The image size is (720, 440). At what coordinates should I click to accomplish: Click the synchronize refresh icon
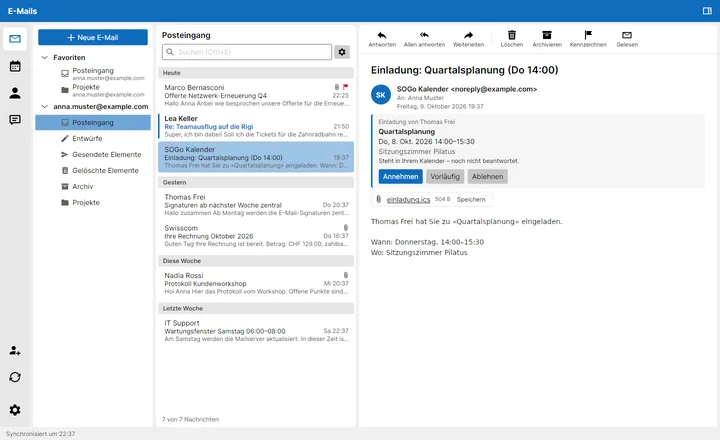(15, 377)
